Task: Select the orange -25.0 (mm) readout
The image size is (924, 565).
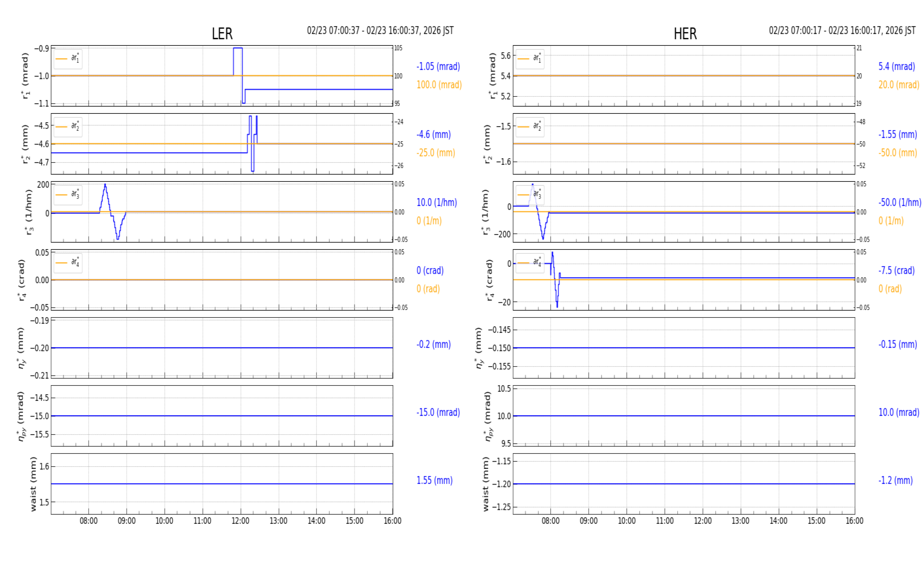Action: click(436, 153)
